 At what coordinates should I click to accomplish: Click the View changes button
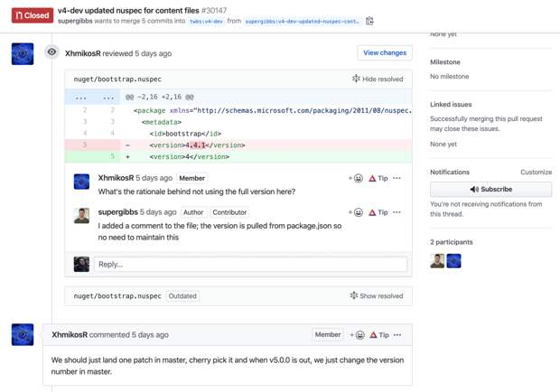point(385,52)
